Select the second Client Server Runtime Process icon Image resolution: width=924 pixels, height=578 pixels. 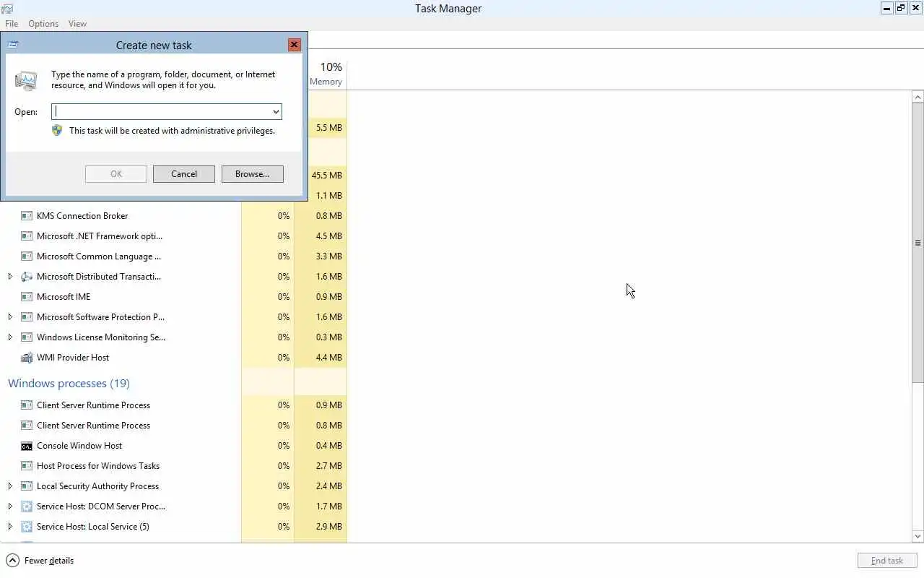[x=27, y=426]
